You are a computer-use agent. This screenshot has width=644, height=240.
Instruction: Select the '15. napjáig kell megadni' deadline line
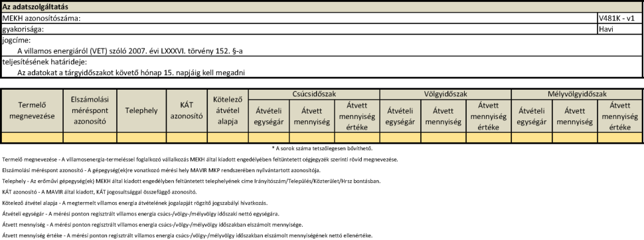[x=131, y=72]
